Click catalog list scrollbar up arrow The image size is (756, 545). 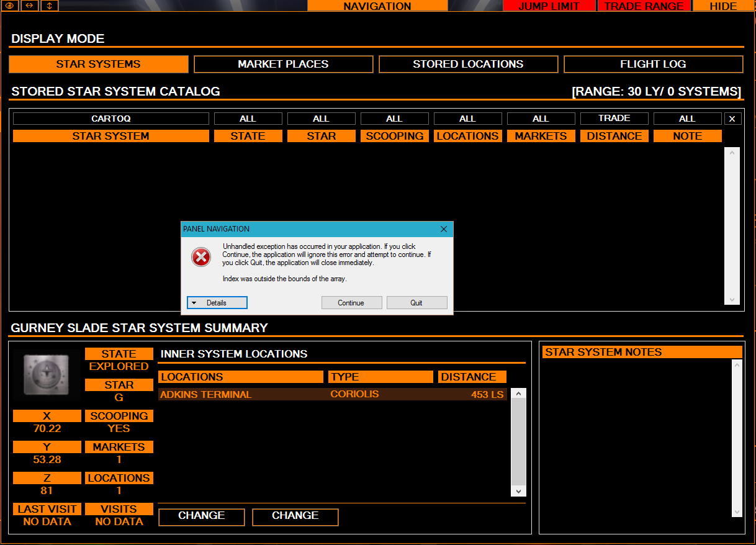tap(732, 152)
